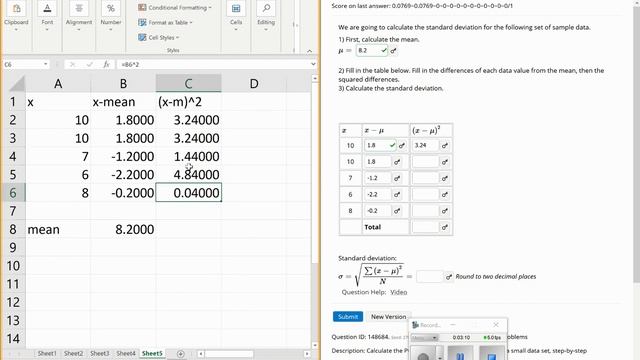Open equation editor next to mean field
This screenshot has width=640, height=360.
(x=393, y=51)
